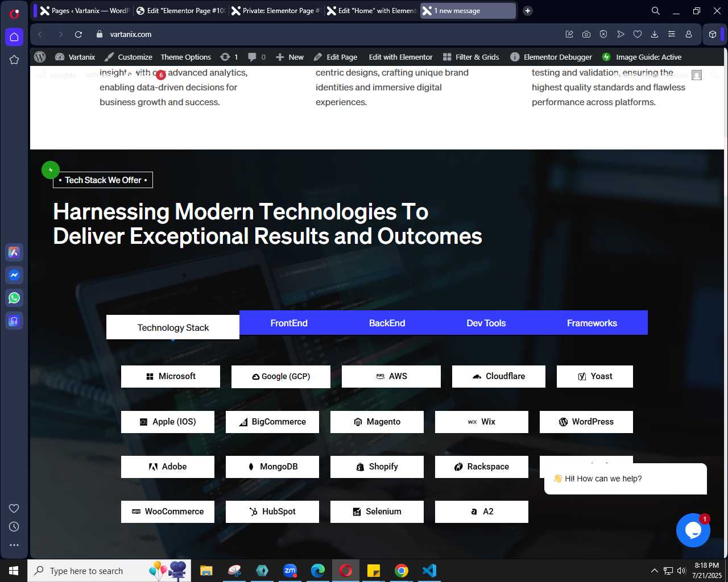Open sidebar heart favorites icon
This screenshot has width=728, height=582.
pos(14,508)
